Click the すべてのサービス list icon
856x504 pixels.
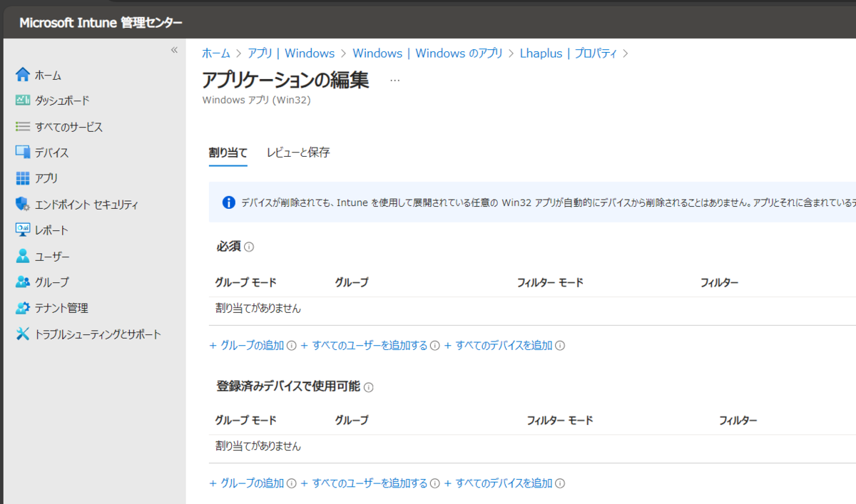pos(23,127)
